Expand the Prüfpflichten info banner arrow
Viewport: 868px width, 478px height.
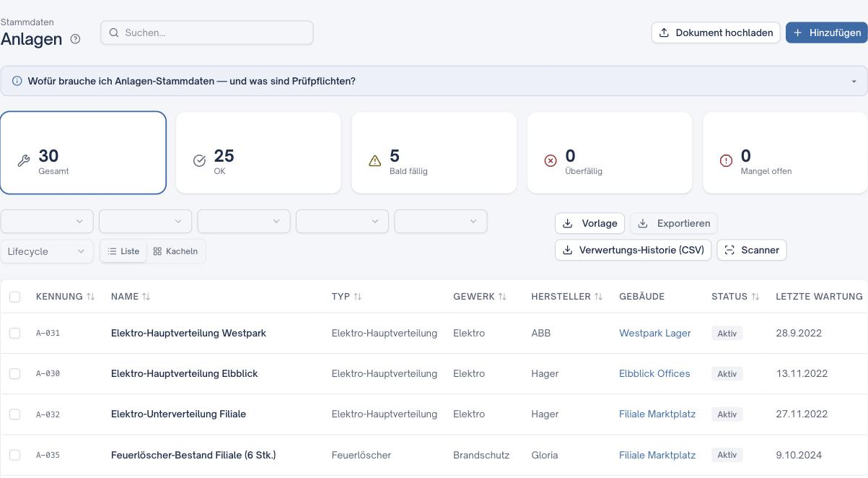pos(854,82)
